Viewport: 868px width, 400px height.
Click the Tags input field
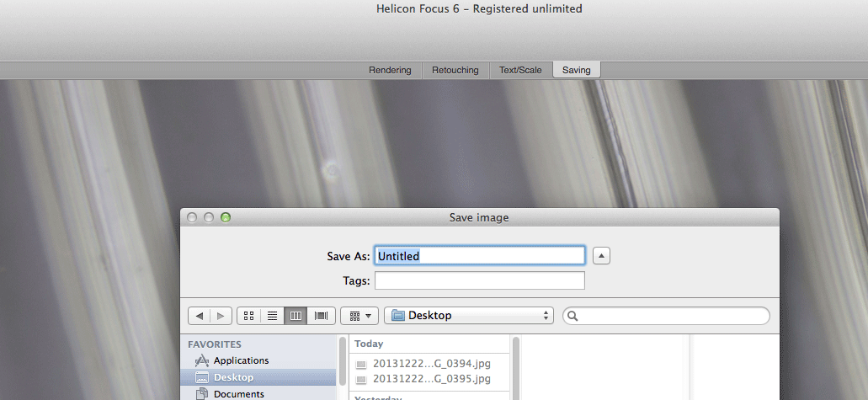(480, 280)
